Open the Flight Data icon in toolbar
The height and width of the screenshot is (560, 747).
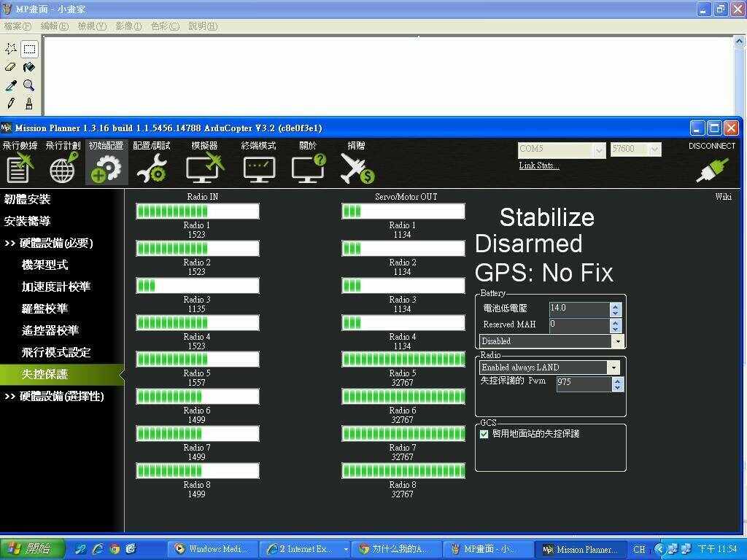[20, 167]
